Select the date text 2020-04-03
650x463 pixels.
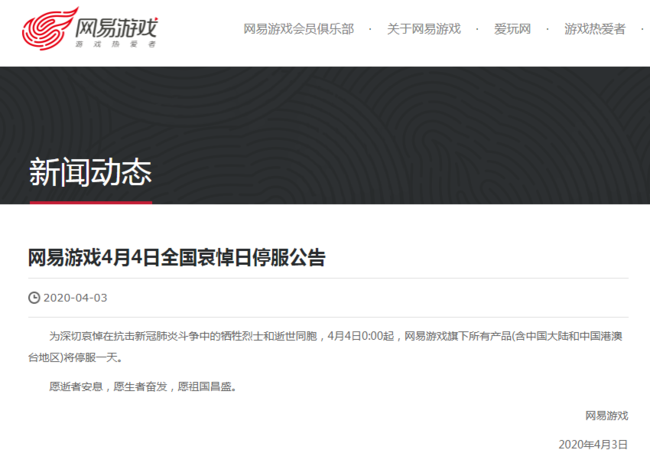pos(75,298)
